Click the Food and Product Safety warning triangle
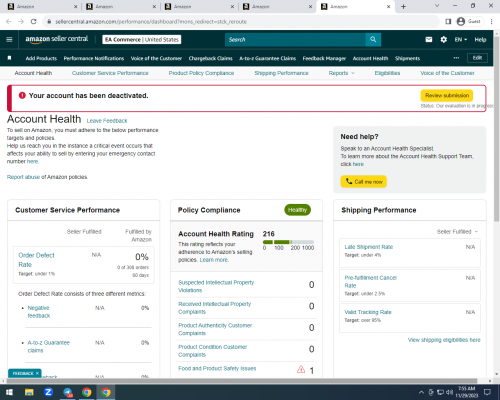 coord(301,369)
